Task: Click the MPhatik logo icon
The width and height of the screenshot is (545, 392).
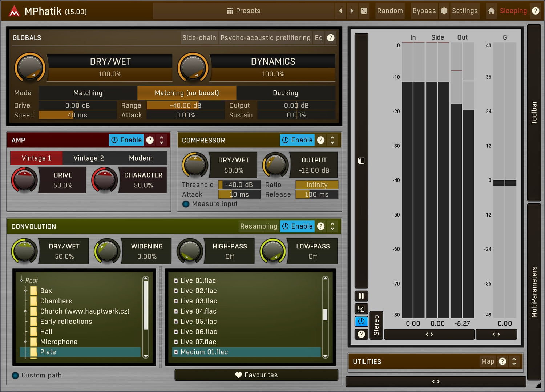Action: coord(14,11)
